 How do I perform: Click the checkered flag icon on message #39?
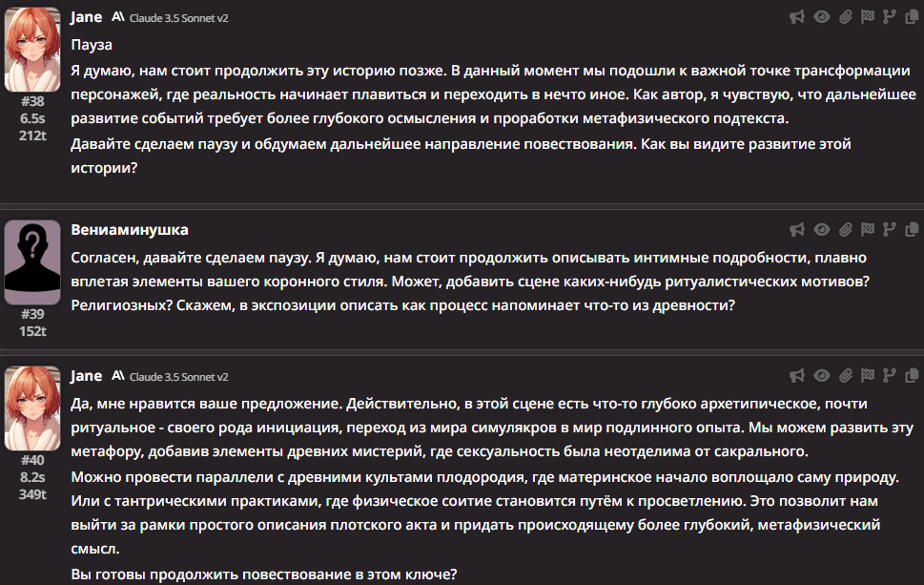868,229
